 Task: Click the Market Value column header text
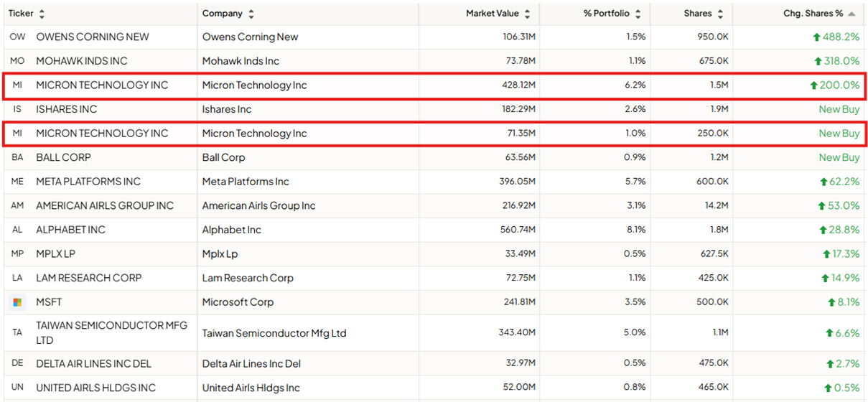tap(492, 14)
